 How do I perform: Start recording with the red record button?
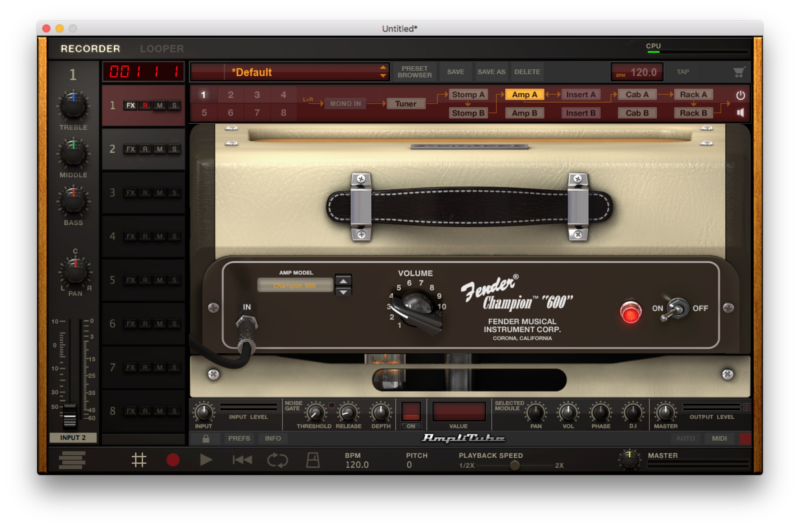click(173, 460)
